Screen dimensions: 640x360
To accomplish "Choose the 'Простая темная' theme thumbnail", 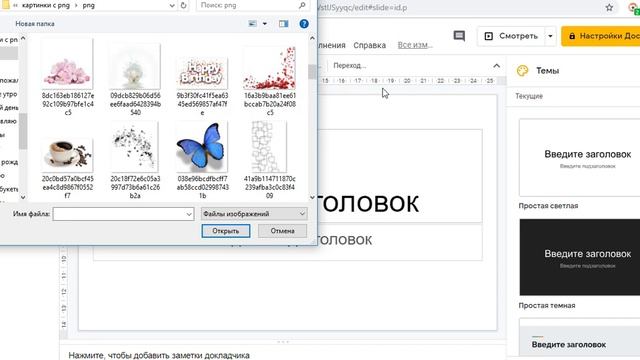I will 580,257.
